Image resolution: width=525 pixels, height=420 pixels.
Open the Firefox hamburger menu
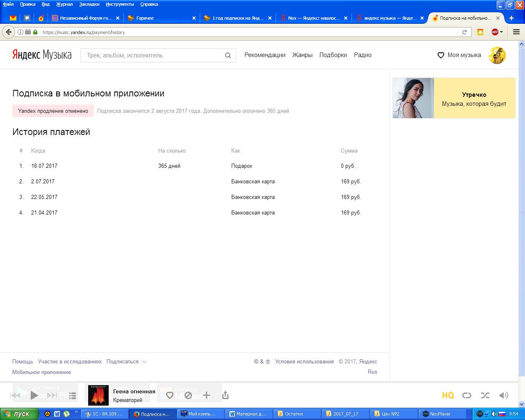[516, 32]
